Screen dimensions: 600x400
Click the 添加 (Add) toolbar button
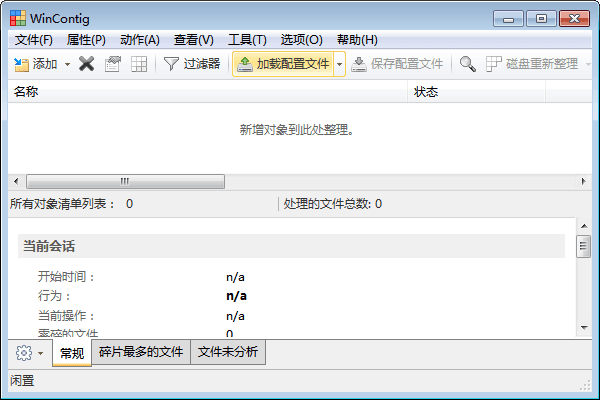[x=36, y=64]
